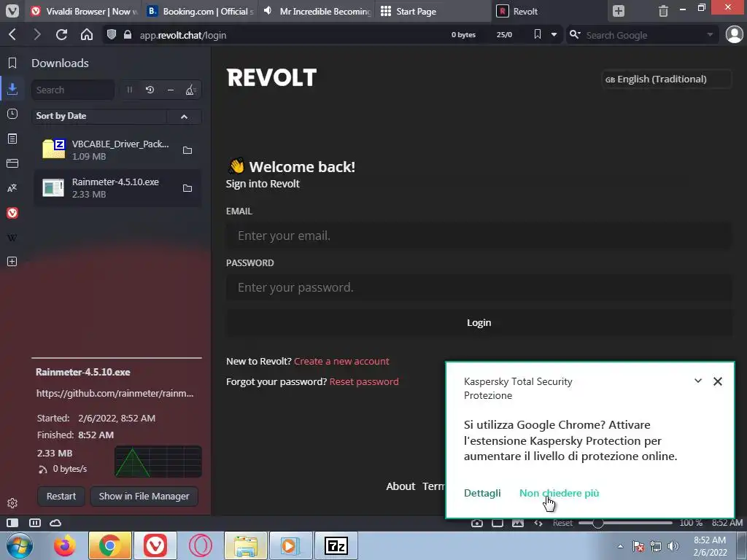747x560 pixels.
Task: Open the Window panel icon
Action: click(x=12, y=163)
